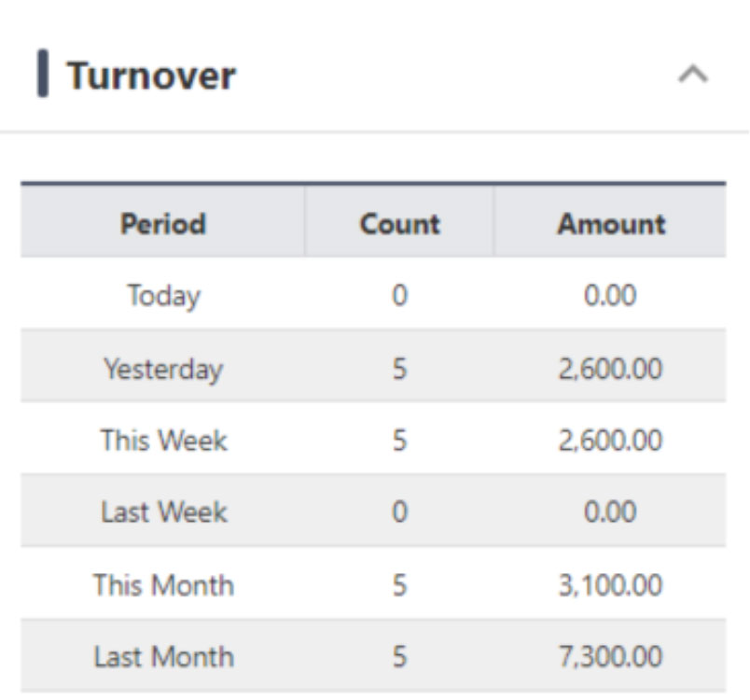Select the This Month row label

click(163, 585)
